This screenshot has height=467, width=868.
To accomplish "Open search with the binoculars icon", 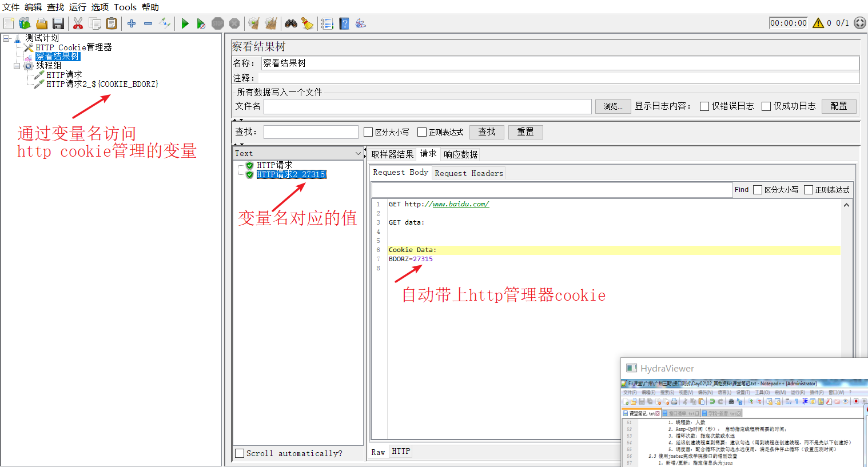I will [x=291, y=23].
